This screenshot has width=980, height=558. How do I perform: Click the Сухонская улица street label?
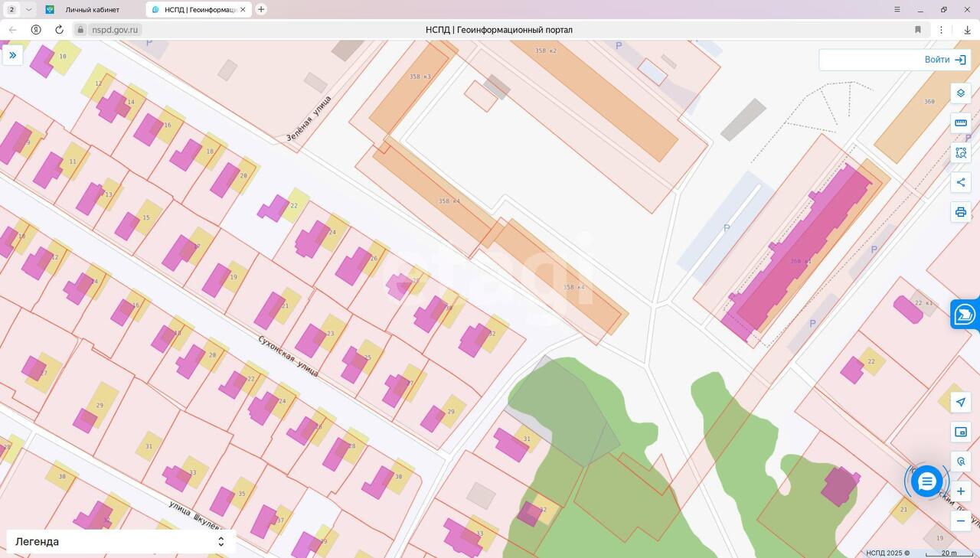(288, 356)
